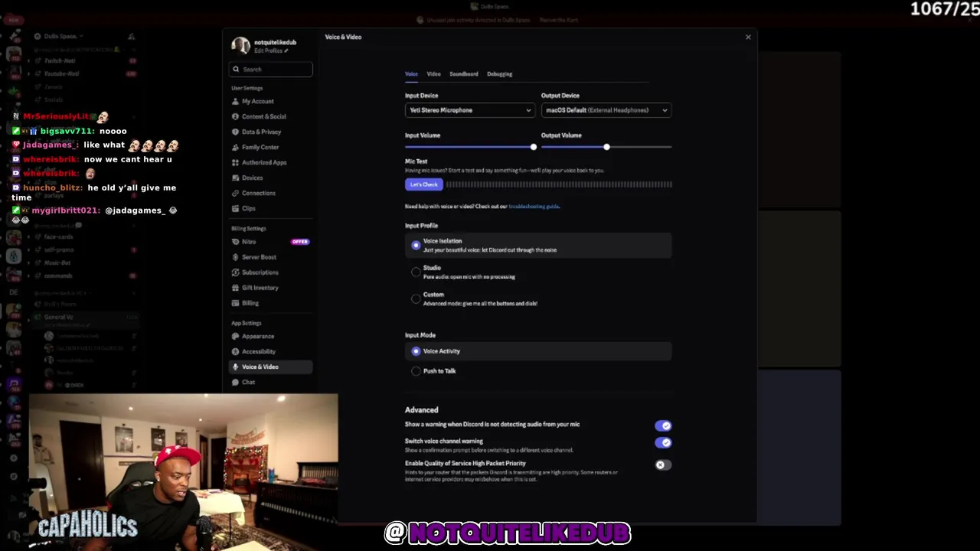This screenshot has height=551, width=980.
Task: Open Subscriptions icon in Billing Settings
Action: click(235, 272)
